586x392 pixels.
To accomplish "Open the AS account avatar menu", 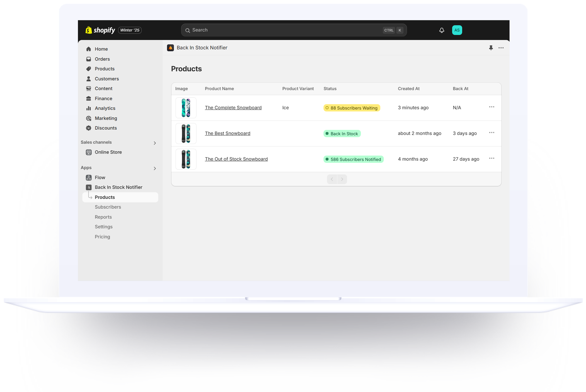I will point(457,30).
